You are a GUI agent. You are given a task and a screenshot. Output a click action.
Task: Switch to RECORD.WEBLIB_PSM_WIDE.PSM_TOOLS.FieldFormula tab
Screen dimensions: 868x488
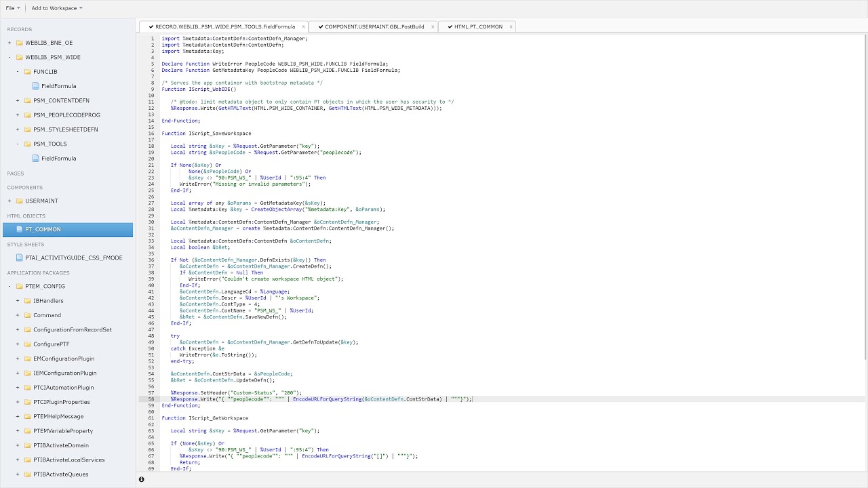223,26
